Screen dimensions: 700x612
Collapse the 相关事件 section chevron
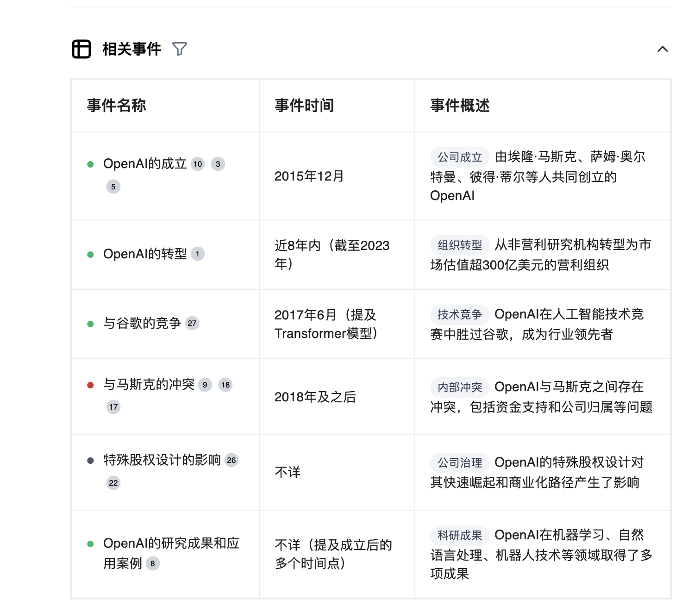[662, 49]
